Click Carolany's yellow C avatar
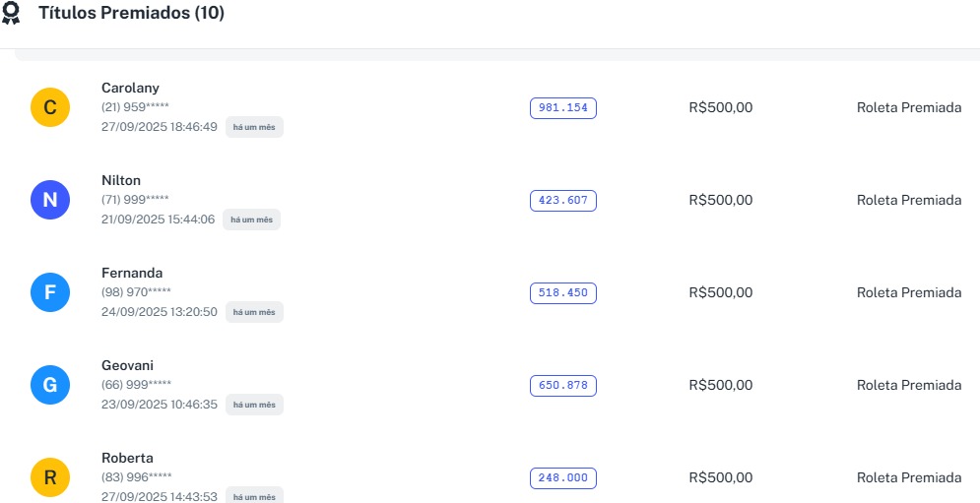 [x=50, y=107]
